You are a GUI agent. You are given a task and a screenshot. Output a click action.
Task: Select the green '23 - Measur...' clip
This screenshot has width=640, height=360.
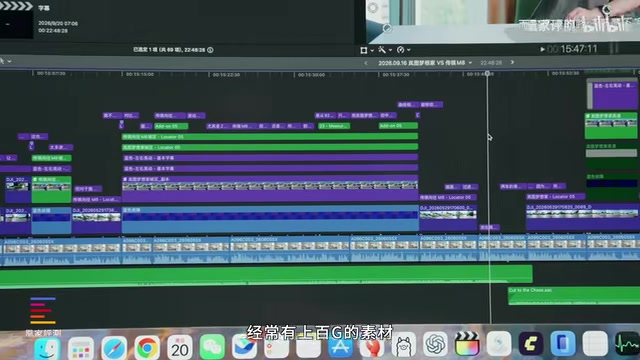tap(334, 126)
